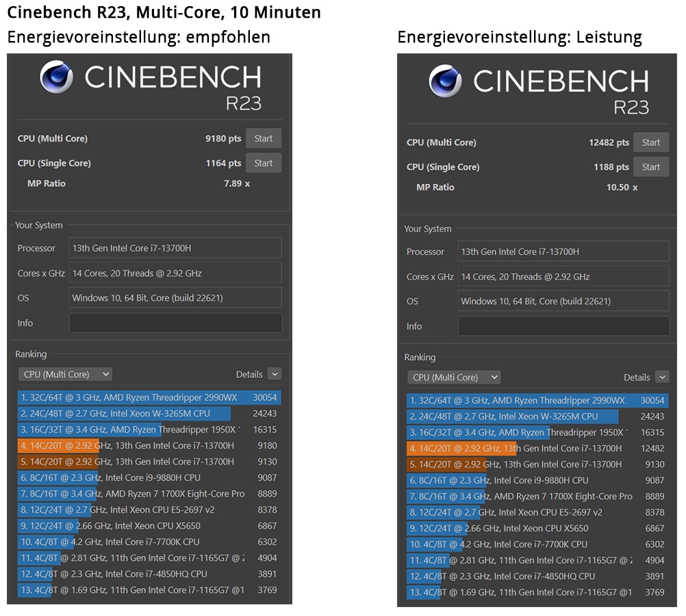
Task: Select orange i7-13700H row scoring 9180
Action: [x=150, y=446]
